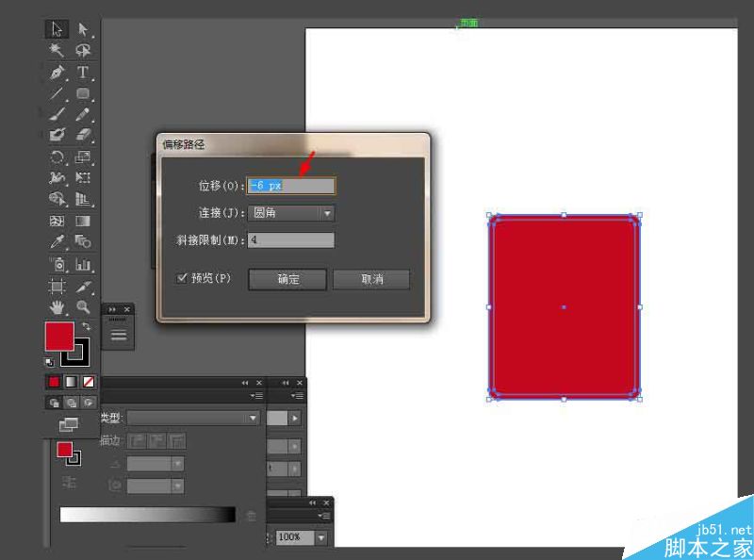Click the Miter Limit (斜接限制) field
The height and width of the screenshot is (560, 754).
[291, 240]
